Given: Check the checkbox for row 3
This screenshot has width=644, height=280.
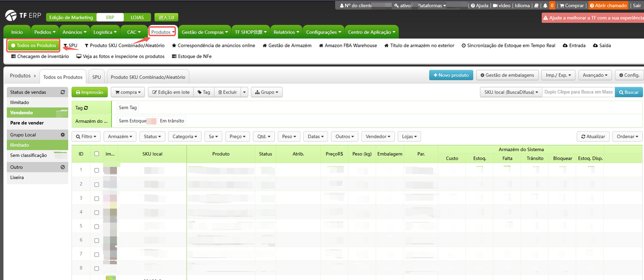Looking at the screenshot, I should click(97, 198).
